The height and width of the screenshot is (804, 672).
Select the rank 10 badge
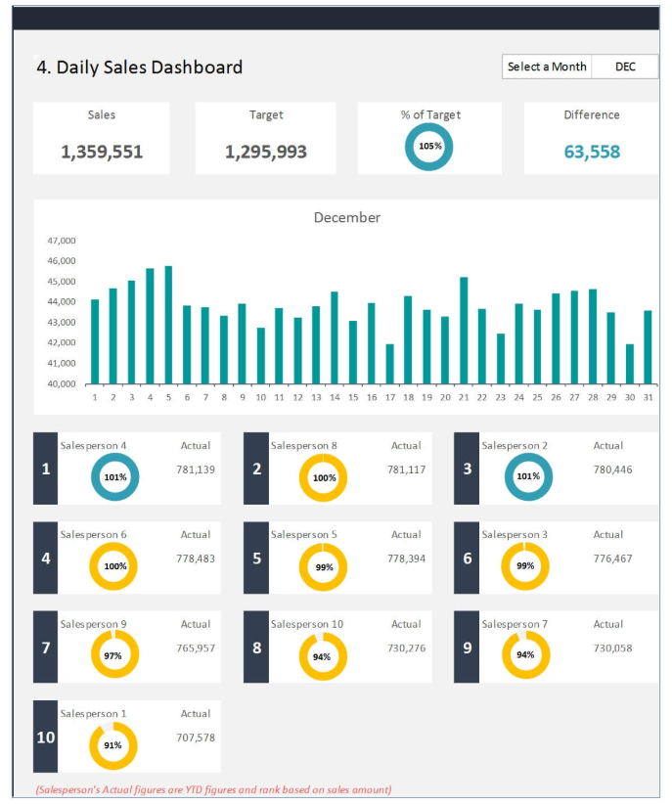pos(46,737)
